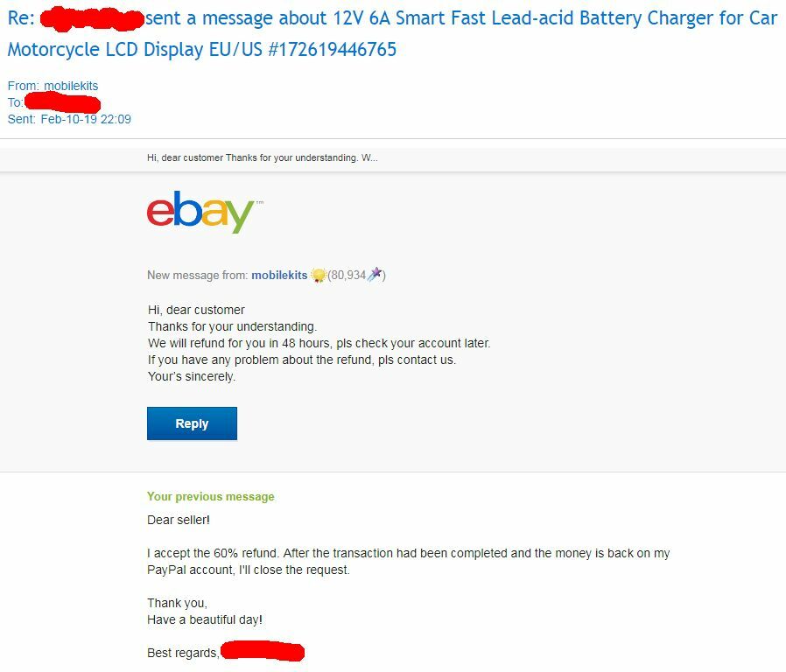
Task: Click the redacted recipient in the To field
Action: coord(62,102)
